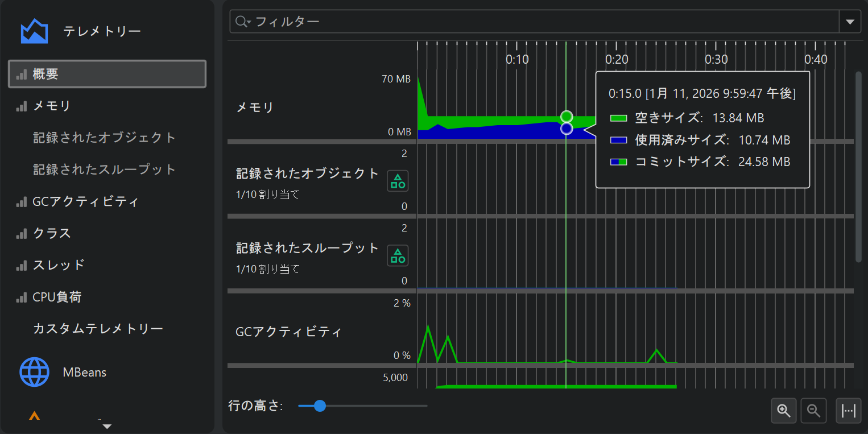The image size is (868, 434).
Task: Click the zoom out magnifier button
Action: pos(813,411)
